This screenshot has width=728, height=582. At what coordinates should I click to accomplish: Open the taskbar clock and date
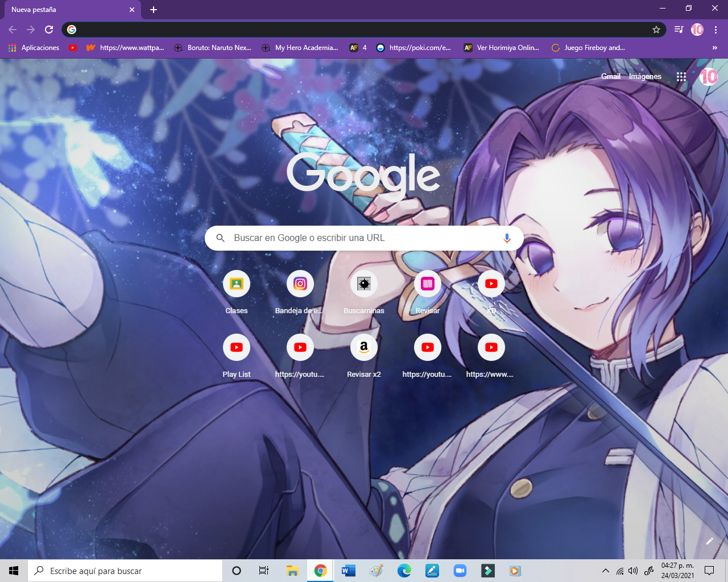point(677,571)
